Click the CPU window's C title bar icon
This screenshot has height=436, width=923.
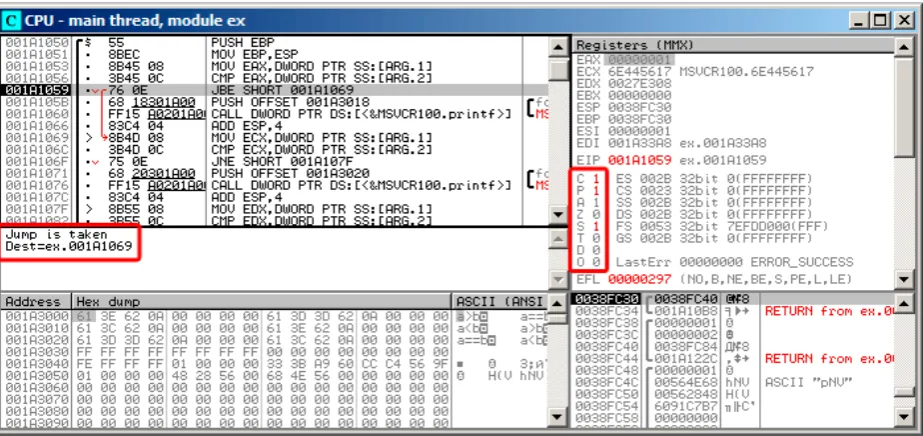pyautogui.click(x=11, y=21)
